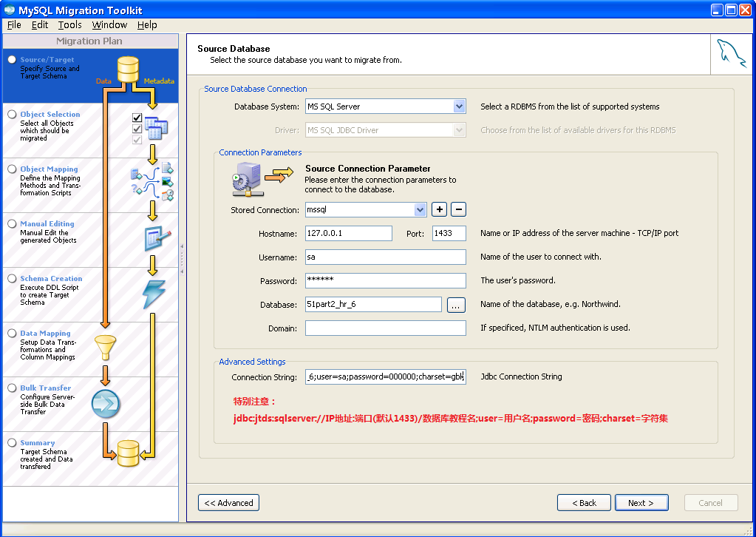Viewport: 756px width, 537px height.
Task: Select the Bulk Transfer step radio button
Action: (12, 388)
